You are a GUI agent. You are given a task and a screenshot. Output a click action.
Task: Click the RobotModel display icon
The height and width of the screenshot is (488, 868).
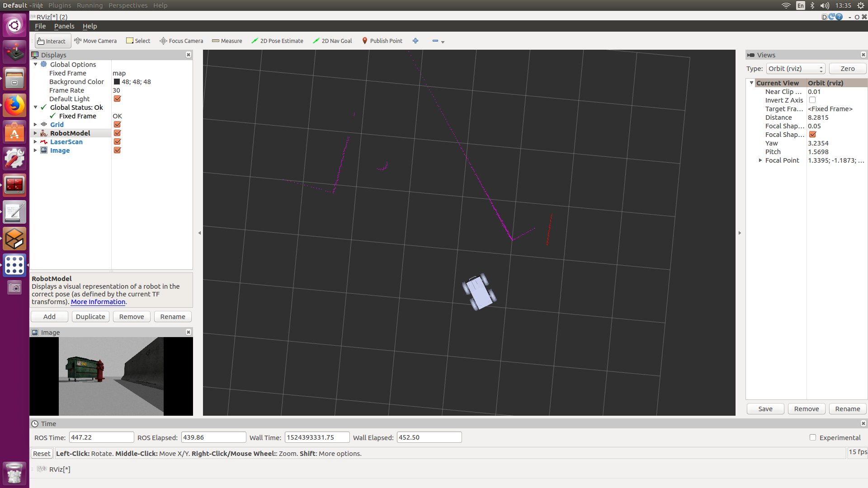point(44,133)
